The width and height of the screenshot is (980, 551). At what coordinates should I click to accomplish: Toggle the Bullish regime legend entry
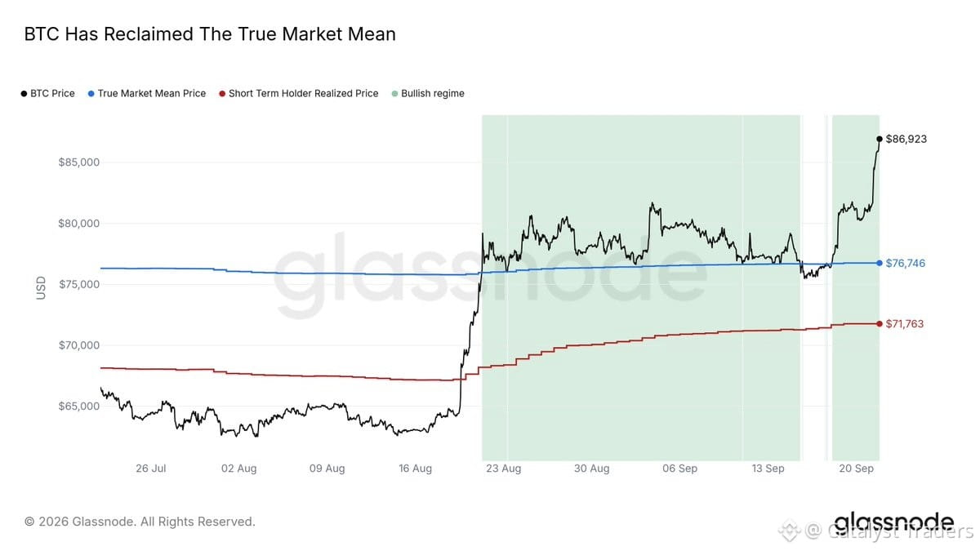(428, 93)
